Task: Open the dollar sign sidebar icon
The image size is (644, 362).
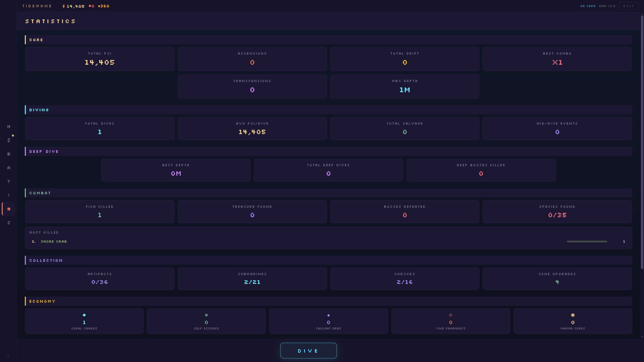Action: click(x=9, y=140)
